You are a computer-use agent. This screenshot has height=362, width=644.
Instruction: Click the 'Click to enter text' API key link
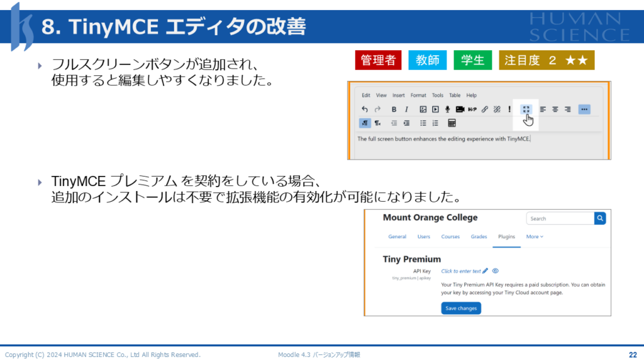click(461, 271)
